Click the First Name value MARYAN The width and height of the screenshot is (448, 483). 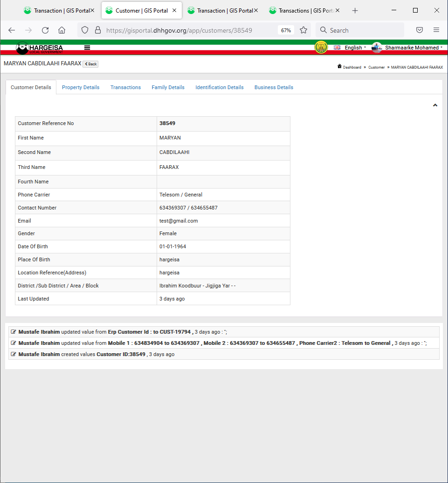170,138
